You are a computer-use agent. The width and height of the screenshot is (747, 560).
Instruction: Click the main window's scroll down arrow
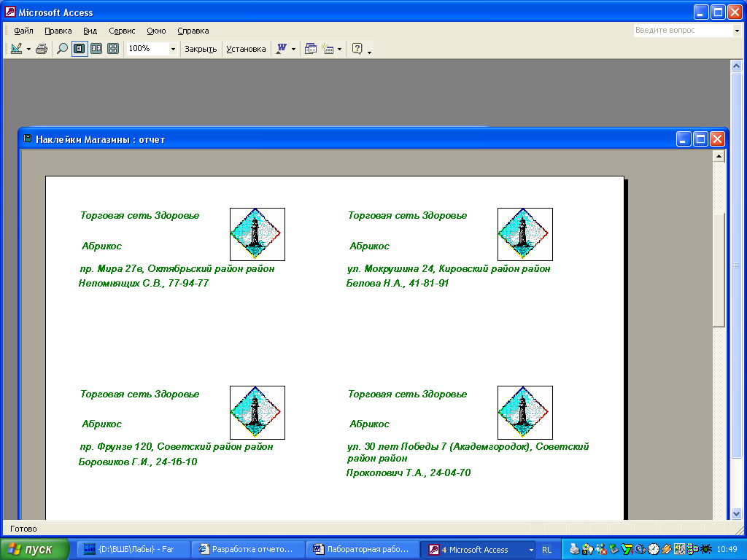click(736, 514)
